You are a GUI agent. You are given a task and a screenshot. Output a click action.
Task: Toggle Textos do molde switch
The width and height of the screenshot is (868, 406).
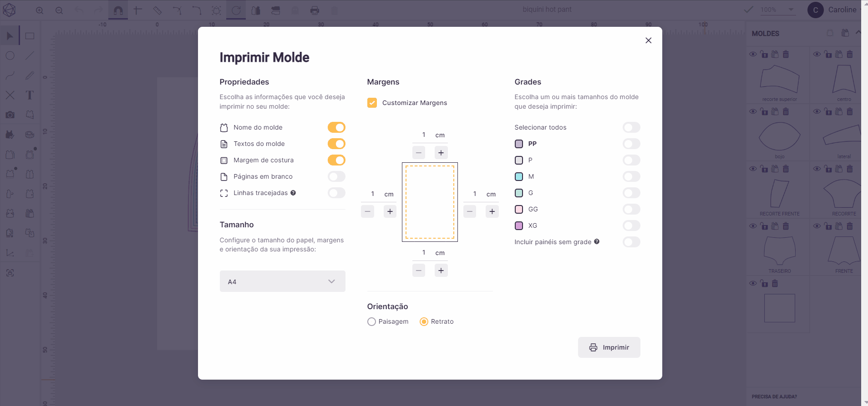click(336, 144)
